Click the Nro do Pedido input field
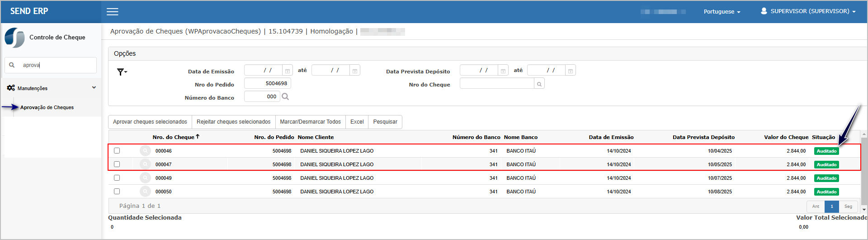 267,83
